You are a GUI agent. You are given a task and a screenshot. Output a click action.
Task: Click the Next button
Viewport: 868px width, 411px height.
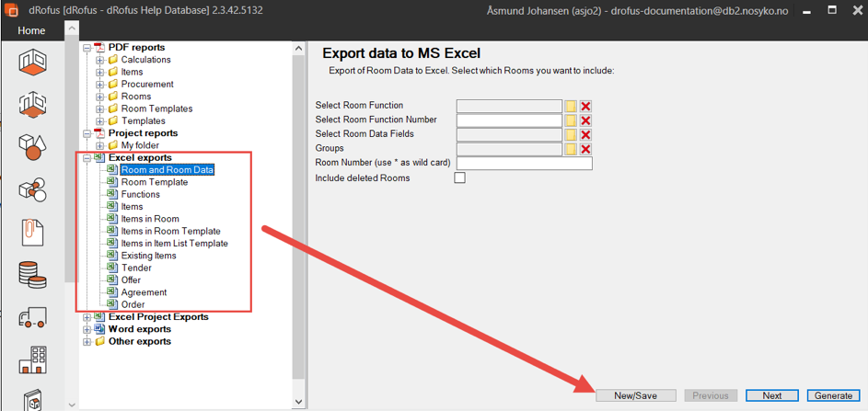click(771, 395)
